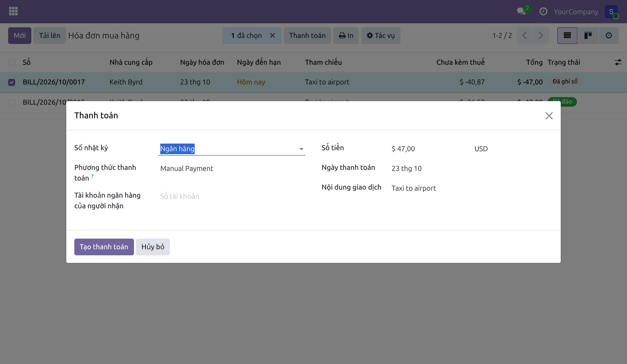Click the Tải lên upload button
The width and height of the screenshot is (627, 364).
[x=50, y=36]
